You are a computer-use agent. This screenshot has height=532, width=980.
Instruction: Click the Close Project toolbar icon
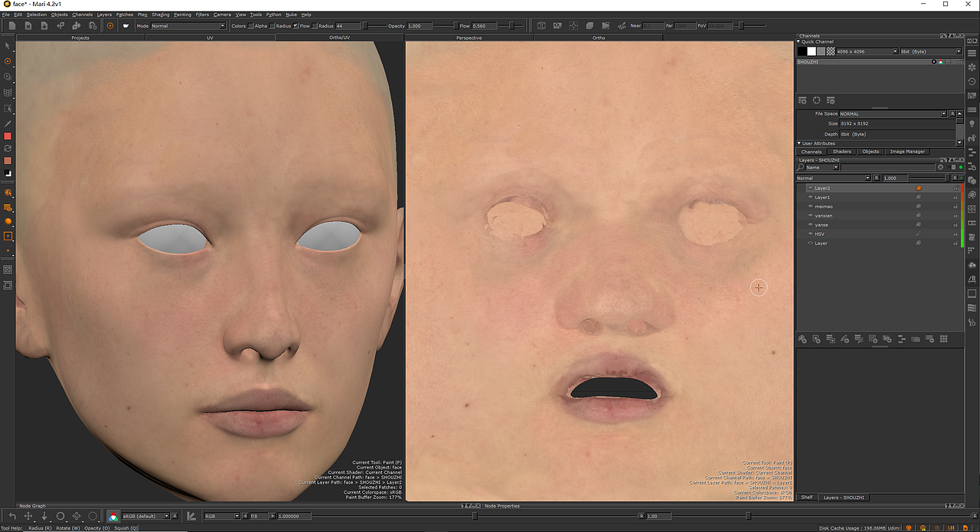(x=28, y=26)
